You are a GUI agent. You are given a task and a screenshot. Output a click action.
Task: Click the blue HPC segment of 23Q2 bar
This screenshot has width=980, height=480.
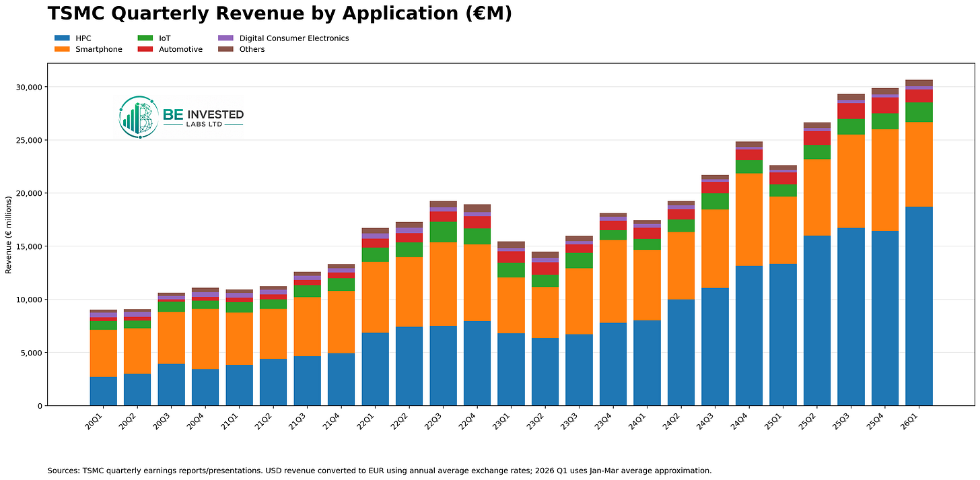tap(545, 372)
